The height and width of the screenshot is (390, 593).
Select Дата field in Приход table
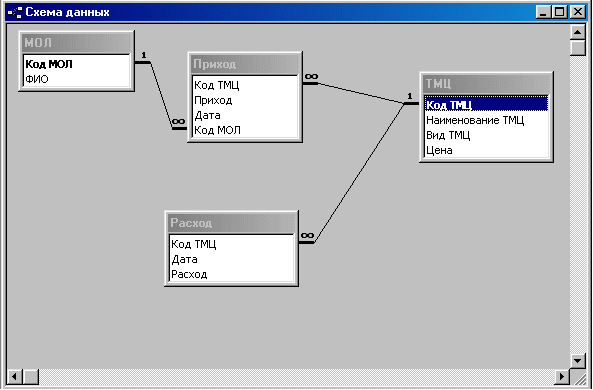(x=245, y=115)
